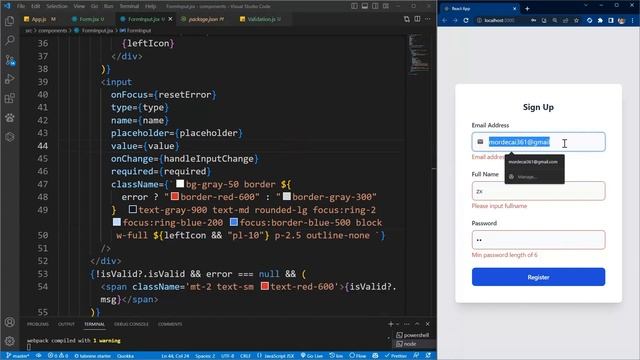The height and width of the screenshot is (360, 640).
Task: Select the powershell terminal instance
Action: point(413,335)
